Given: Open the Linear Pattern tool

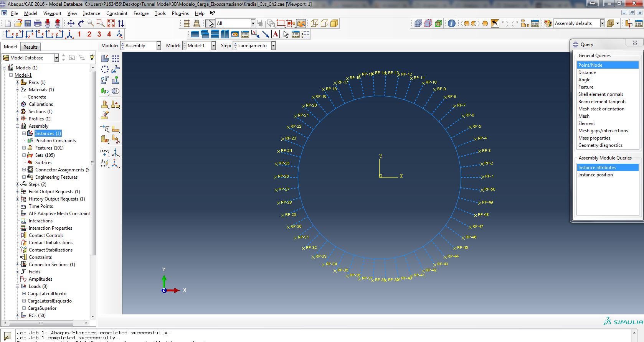Looking at the screenshot, I should tap(116, 58).
